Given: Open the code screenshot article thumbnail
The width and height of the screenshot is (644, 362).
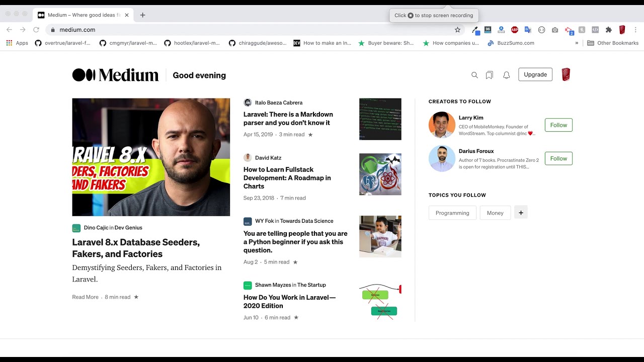Looking at the screenshot, I should tap(380, 119).
